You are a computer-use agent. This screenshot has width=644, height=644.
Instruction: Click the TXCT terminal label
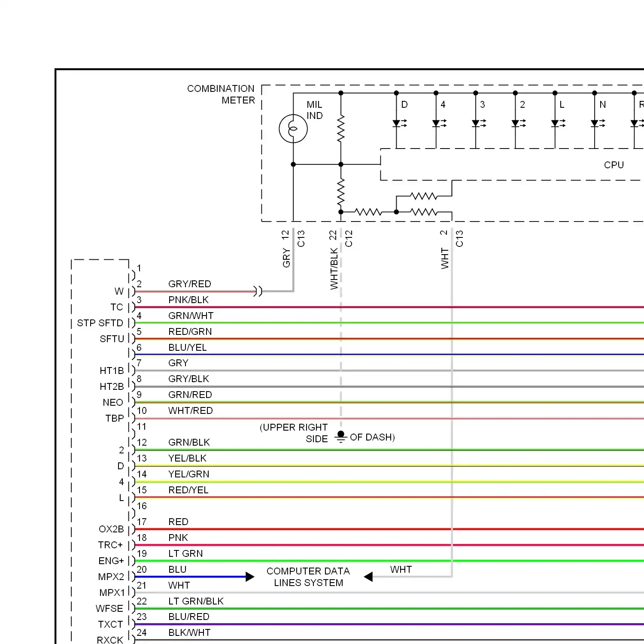tap(110, 624)
